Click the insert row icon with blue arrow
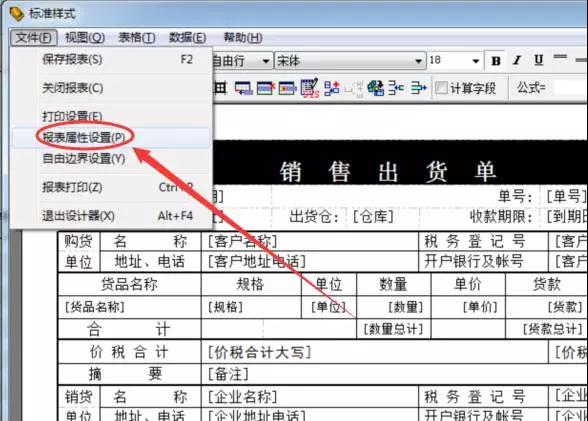This screenshot has width=588, height=421. pos(244,88)
